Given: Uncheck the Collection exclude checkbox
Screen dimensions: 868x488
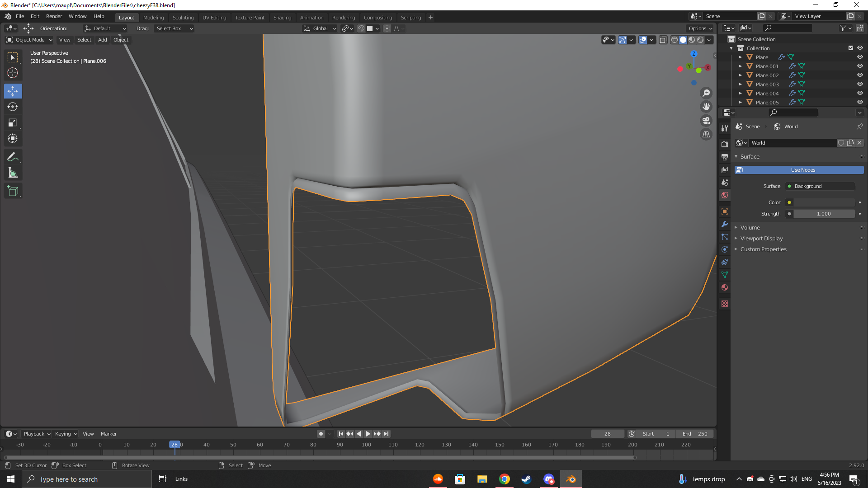Looking at the screenshot, I should click(851, 48).
